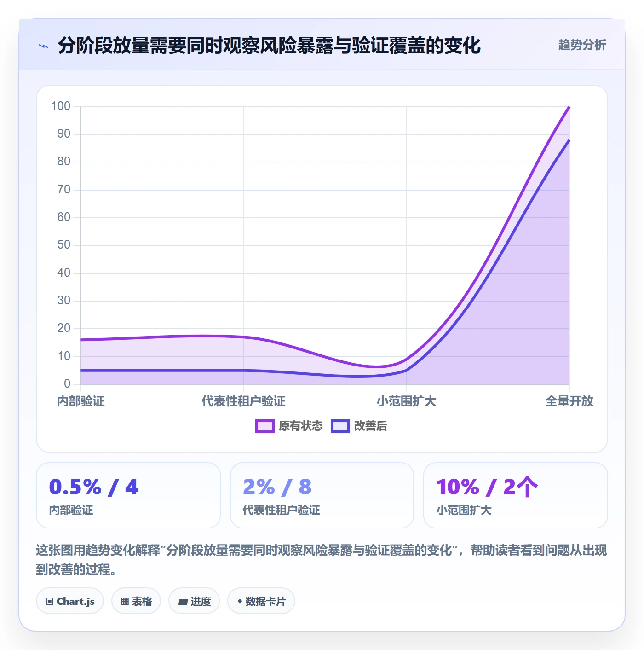Image resolution: width=644 pixels, height=650 pixels.
Task: Click the 小范围扩大 card caption
Action: tap(464, 510)
